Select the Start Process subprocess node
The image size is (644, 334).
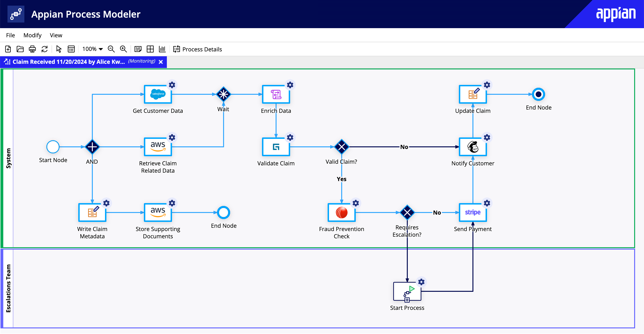[x=407, y=292]
